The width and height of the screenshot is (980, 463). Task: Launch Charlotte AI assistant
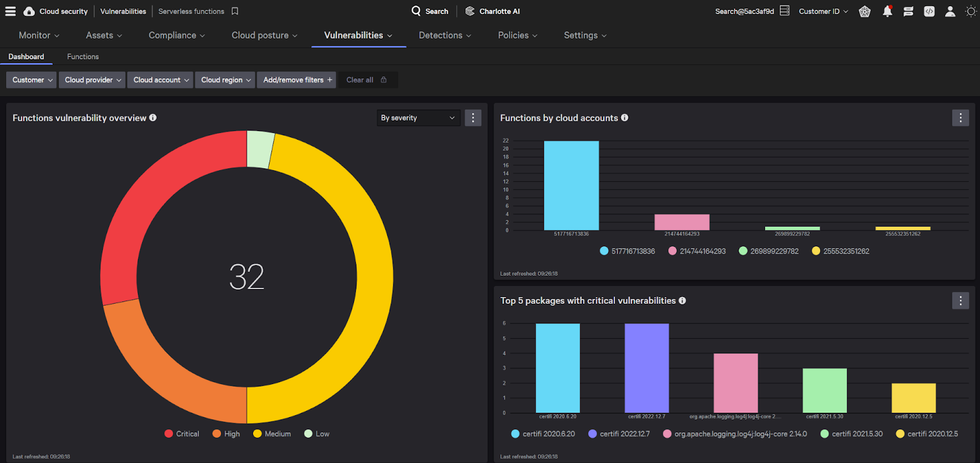coord(492,11)
